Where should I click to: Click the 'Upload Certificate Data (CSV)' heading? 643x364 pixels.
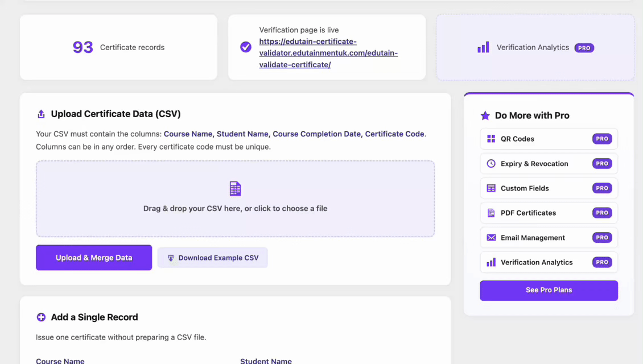click(x=116, y=114)
